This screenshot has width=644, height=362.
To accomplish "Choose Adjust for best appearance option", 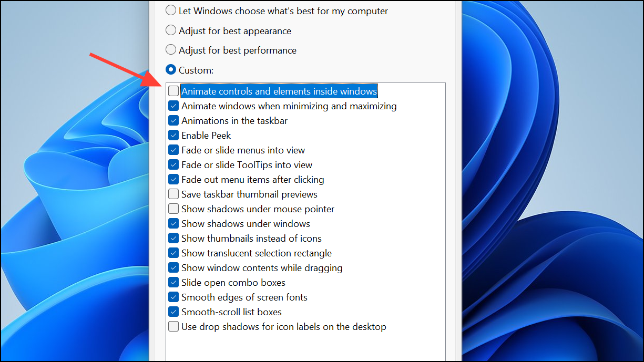I will pyautogui.click(x=171, y=30).
